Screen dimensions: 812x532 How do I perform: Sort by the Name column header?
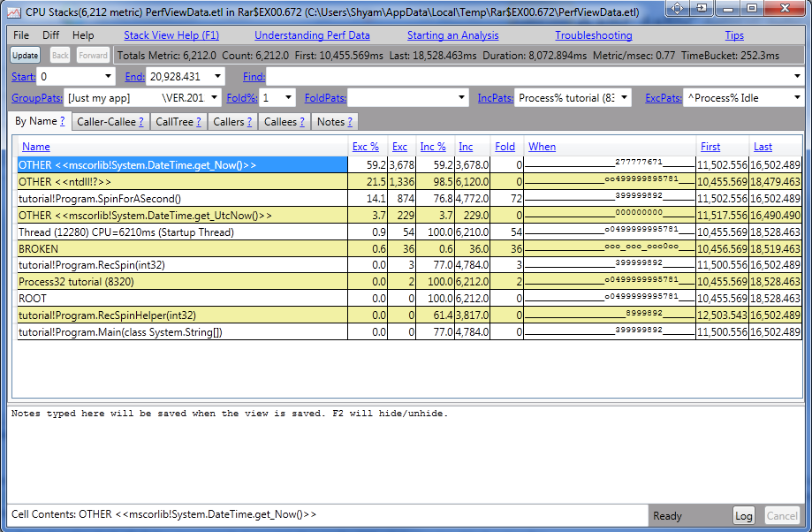point(35,147)
